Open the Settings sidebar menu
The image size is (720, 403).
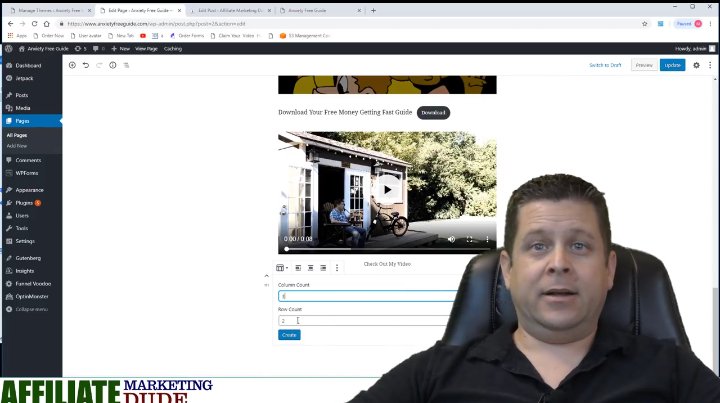point(25,241)
